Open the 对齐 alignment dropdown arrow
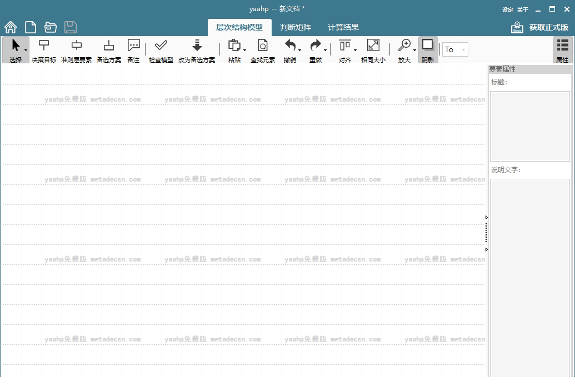 tap(355, 51)
